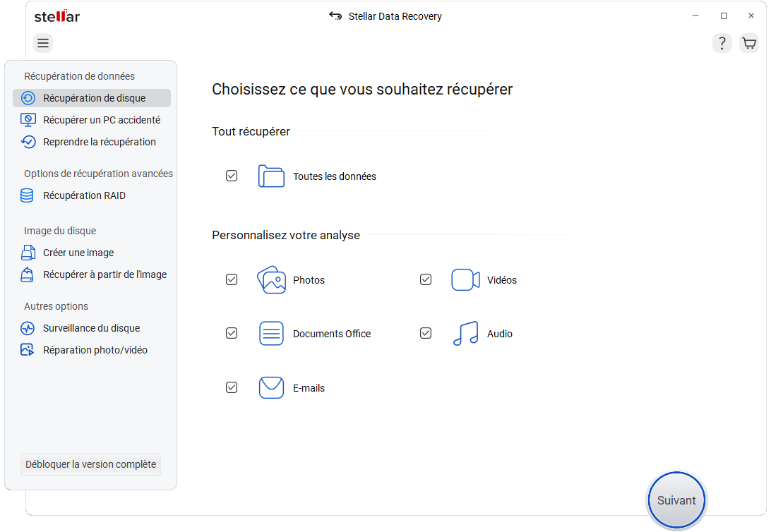771x532 pixels.
Task: Uncheck the Audio checkbox
Action: [x=426, y=333]
